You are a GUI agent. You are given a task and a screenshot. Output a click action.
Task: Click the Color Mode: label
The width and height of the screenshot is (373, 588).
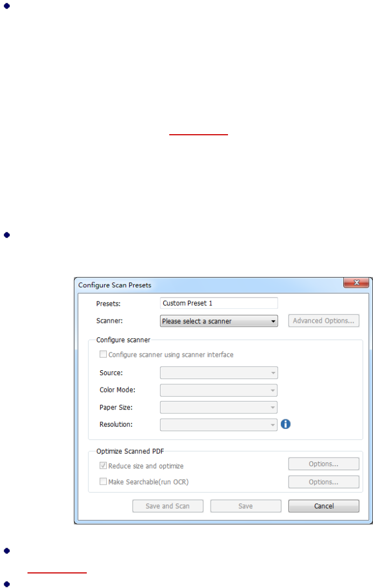tap(118, 390)
